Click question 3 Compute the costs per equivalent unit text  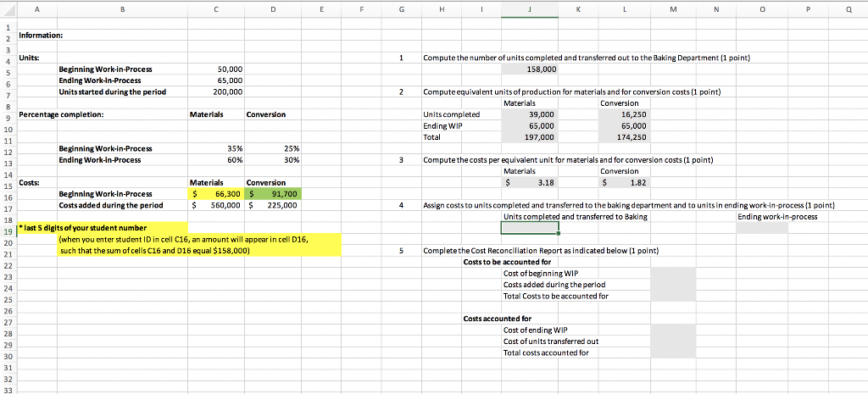pos(567,160)
